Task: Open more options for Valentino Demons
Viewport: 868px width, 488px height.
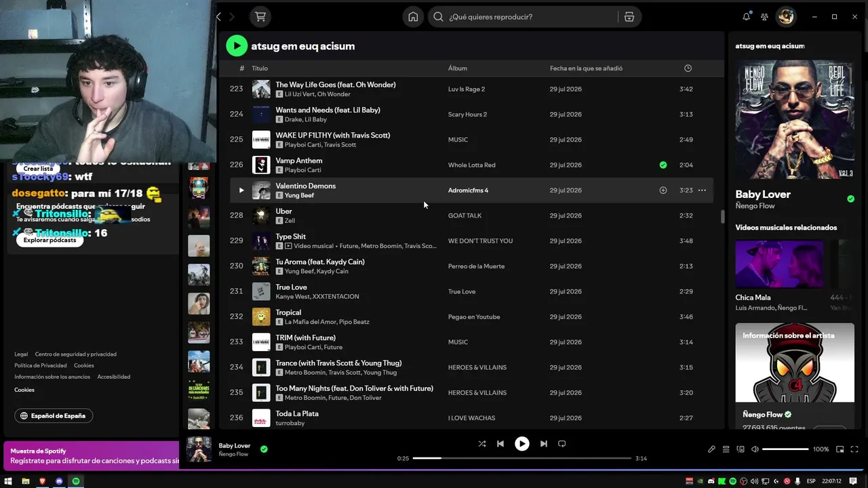Action: (x=702, y=190)
